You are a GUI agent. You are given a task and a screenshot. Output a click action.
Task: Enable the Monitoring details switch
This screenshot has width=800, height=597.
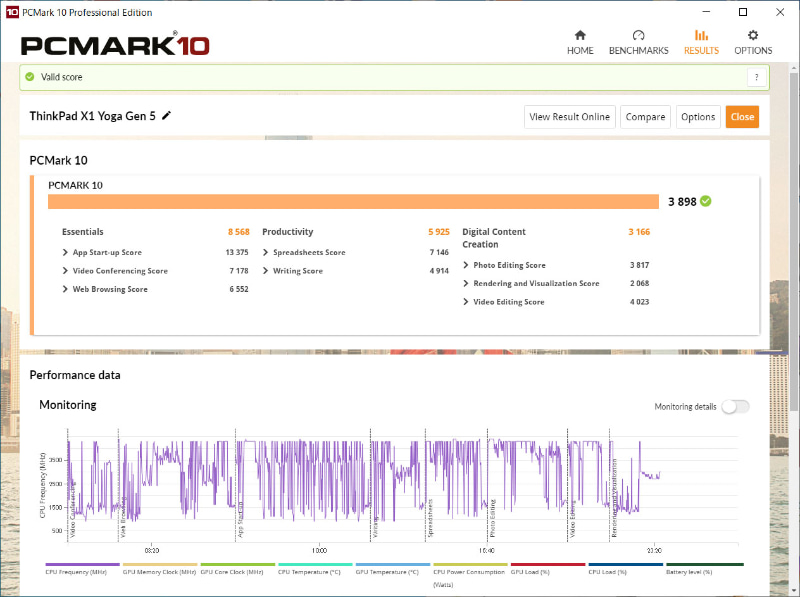735,407
